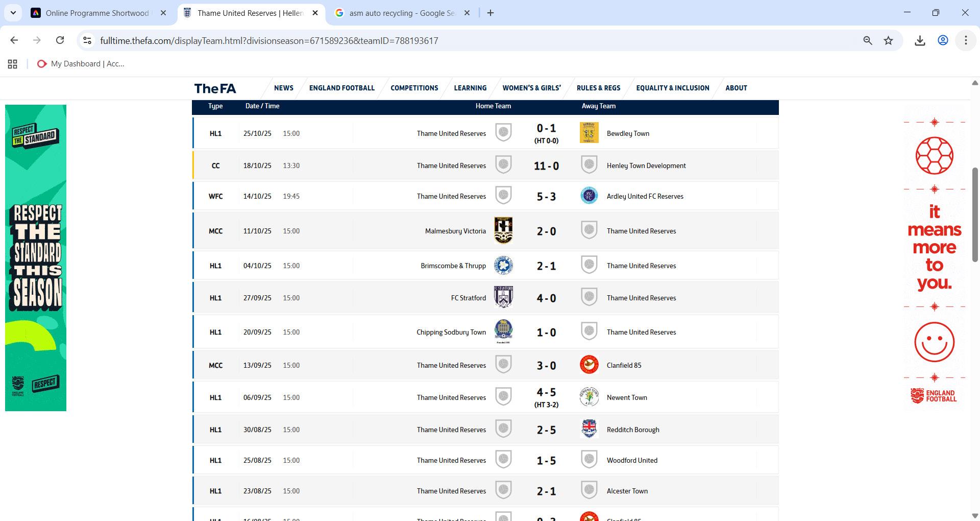Open the Redditch Borough team link

coord(633,430)
